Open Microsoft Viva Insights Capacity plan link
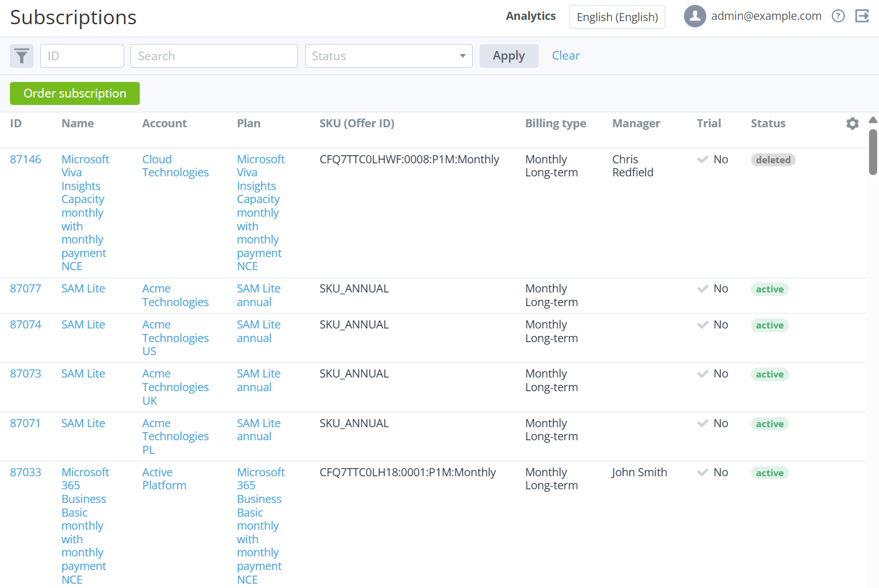The image size is (879, 588). click(x=260, y=213)
